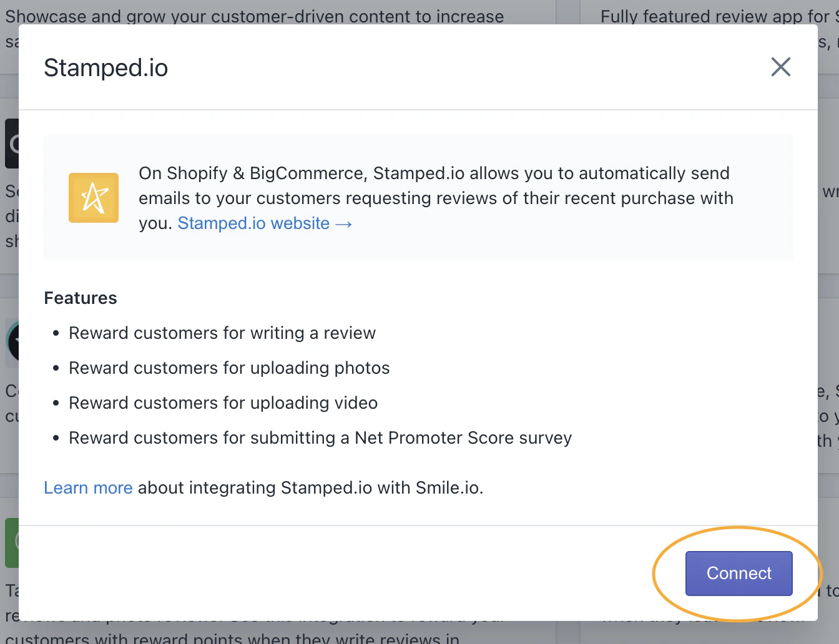Click the yellow Stamped.io star logo
This screenshot has width=839, height=644.
[x=94, y=198]
